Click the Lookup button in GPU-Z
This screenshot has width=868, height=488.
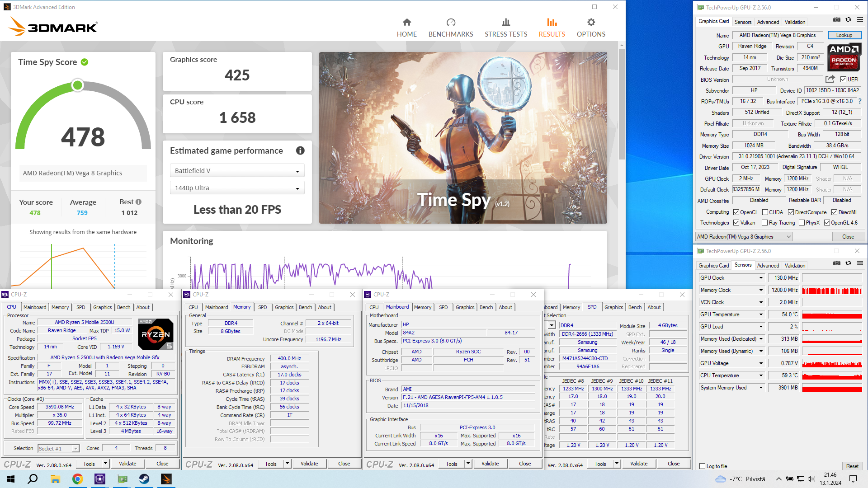click(844, 35)
